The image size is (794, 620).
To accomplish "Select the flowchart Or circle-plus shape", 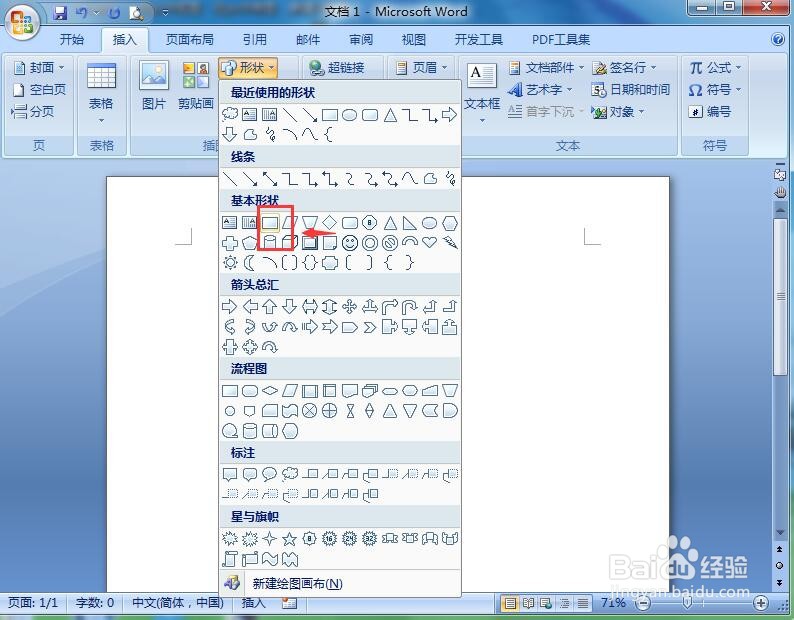I will click(x=330, y=411).
